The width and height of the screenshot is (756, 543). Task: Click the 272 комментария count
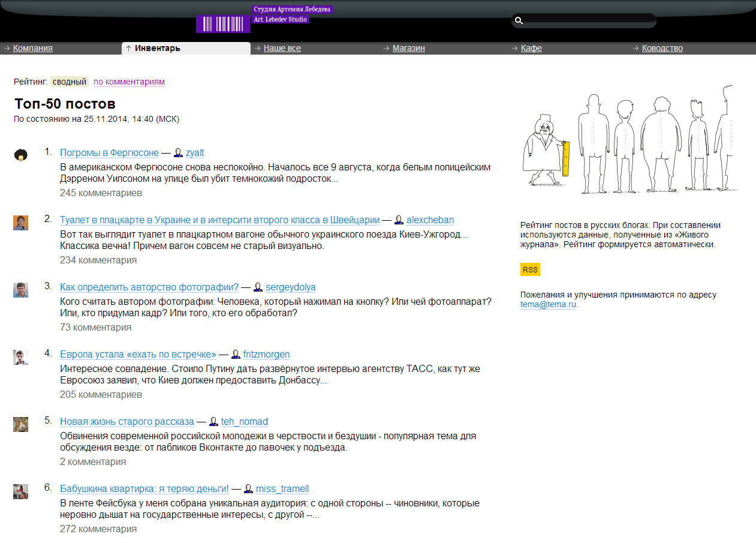click(98, 529)
